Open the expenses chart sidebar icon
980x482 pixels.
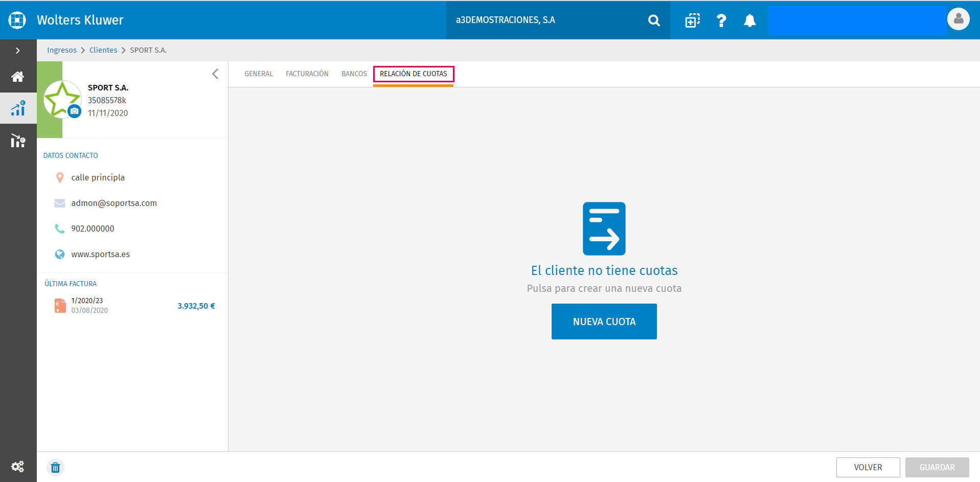pyautogui.click(x=18, y=141)
